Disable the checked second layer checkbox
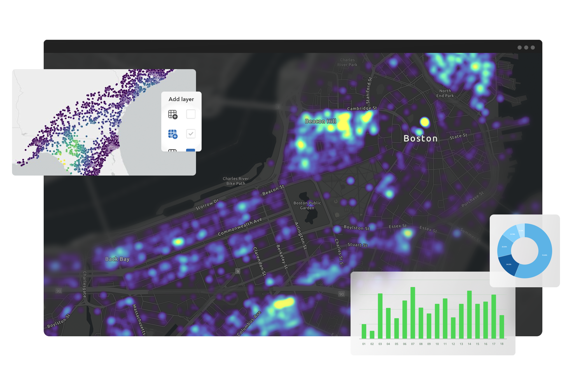 pyautogui.click(x=191, y=134)
